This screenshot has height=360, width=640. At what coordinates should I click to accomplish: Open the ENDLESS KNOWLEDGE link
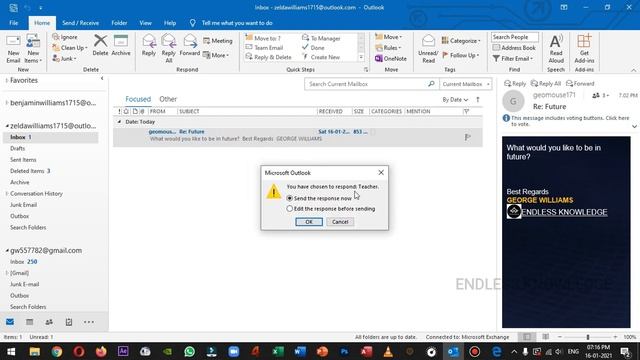[x=564, y=212]
